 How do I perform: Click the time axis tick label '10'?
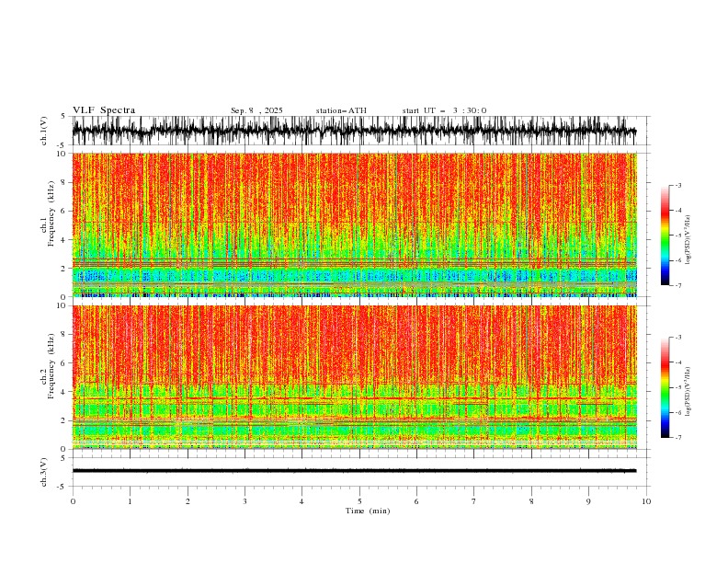coord(646,501)
